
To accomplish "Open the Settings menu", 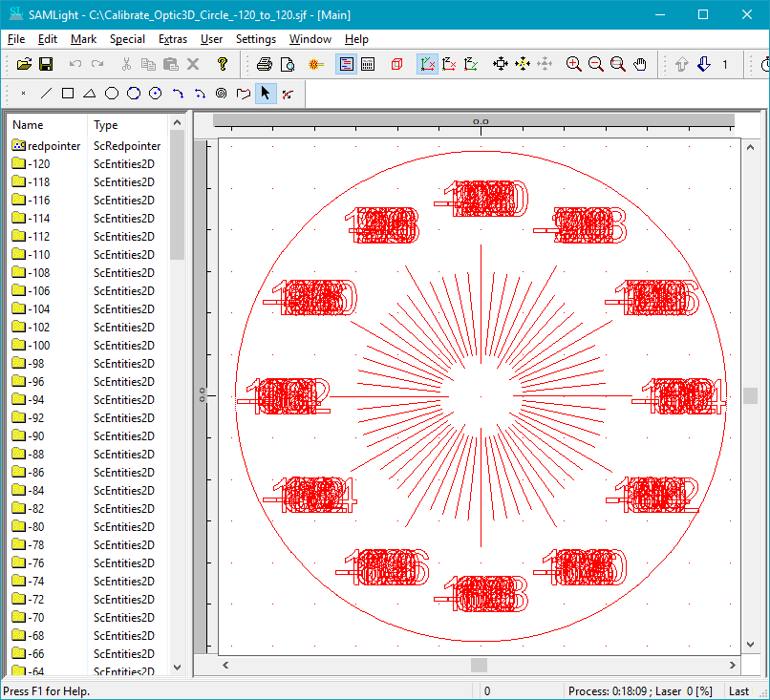I will tap(255, 39).
